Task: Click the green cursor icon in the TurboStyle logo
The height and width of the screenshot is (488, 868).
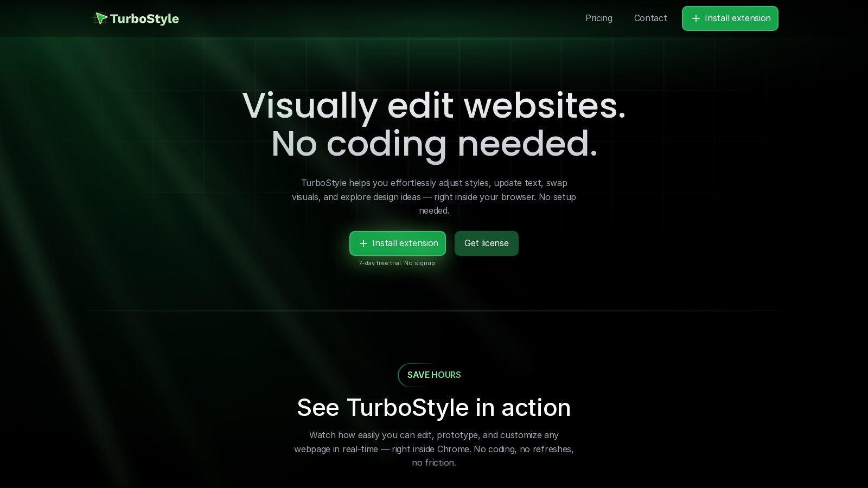Action: click(101, 18)
